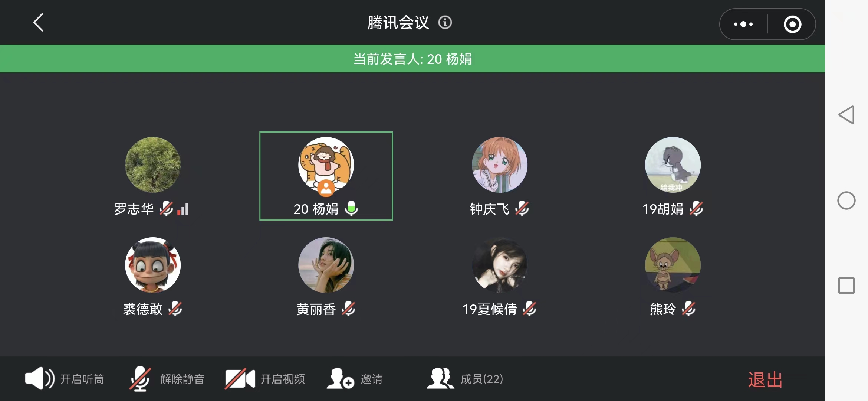The width and height of the screenshot is (868, 401).
Task: Leave the meeting with 退出
Action: coord(765,380)
